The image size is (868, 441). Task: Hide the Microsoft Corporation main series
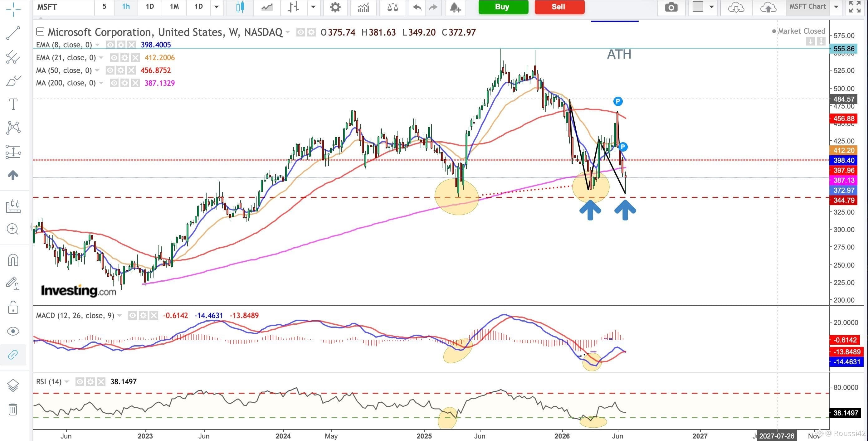tap(300, 32)
